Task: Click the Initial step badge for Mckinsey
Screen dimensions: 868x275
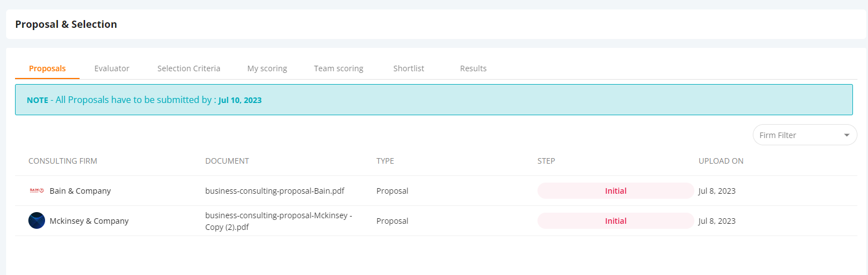Action: (615, 221)
